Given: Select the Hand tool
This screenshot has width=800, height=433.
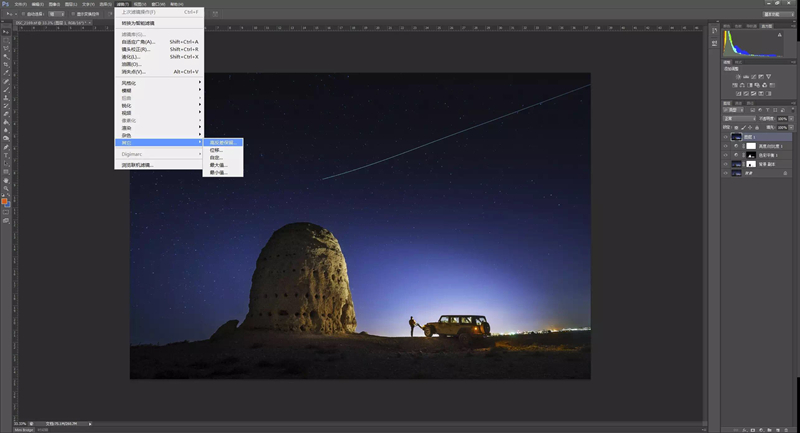Looking at the screenshot, I should click(x=6, y=181).
